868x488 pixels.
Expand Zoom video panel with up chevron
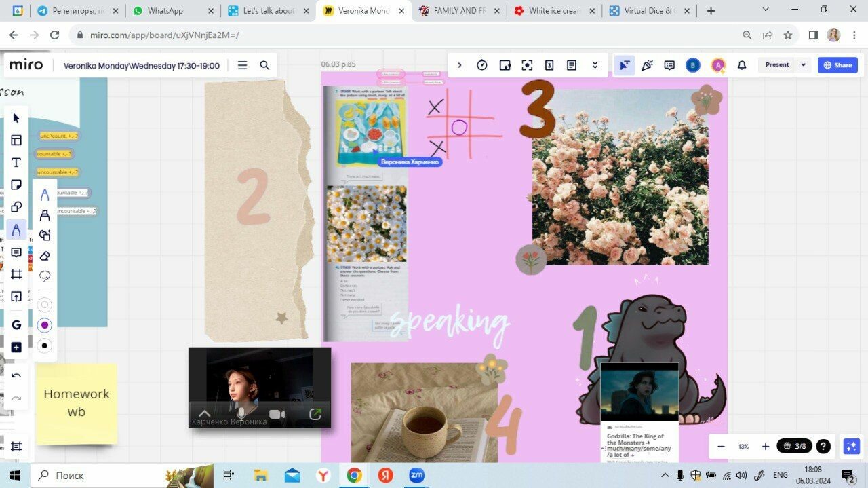pos(204,414)
